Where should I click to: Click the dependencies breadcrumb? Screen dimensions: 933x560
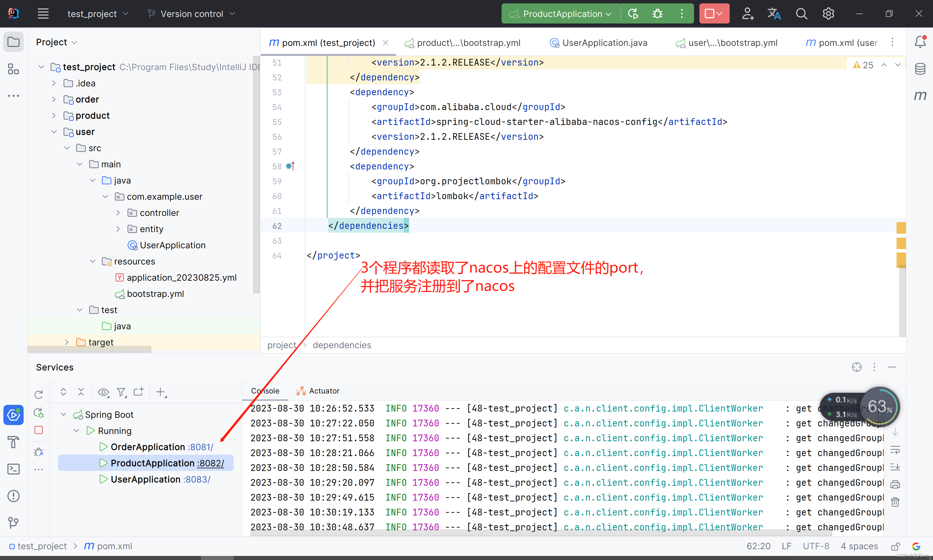tap(341, 345)
